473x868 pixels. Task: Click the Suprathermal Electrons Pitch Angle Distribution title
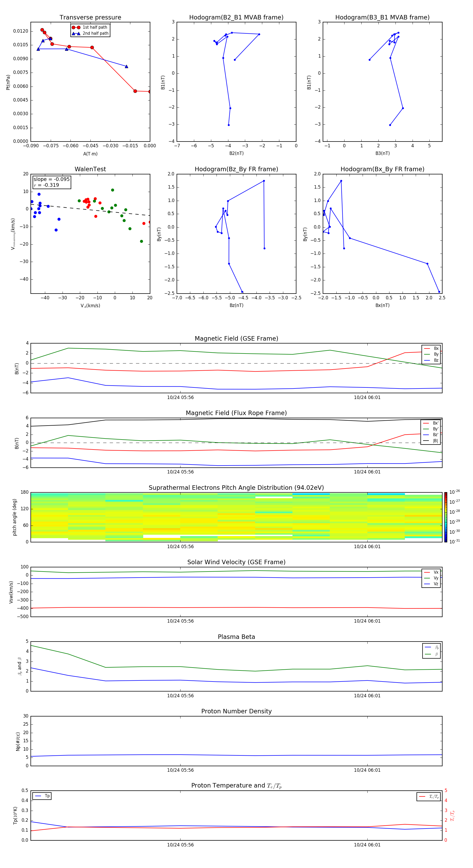(236, 488)
